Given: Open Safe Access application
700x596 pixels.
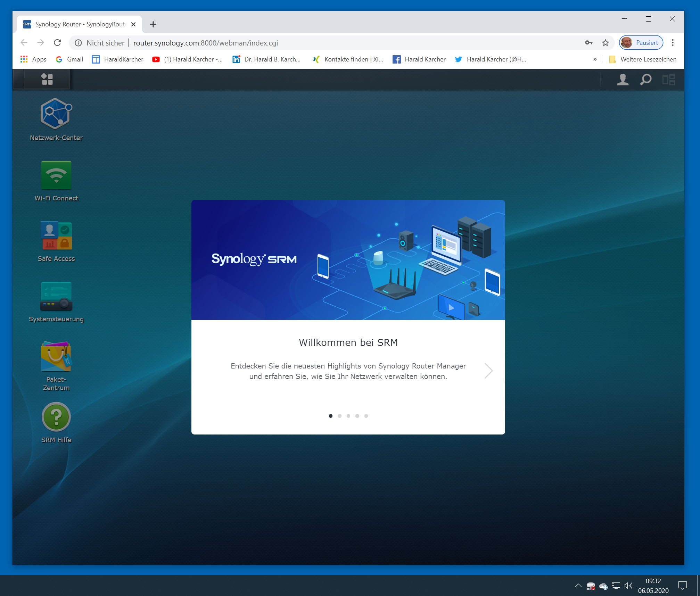Looking at the screenshot, I should (x=56, y=236).
